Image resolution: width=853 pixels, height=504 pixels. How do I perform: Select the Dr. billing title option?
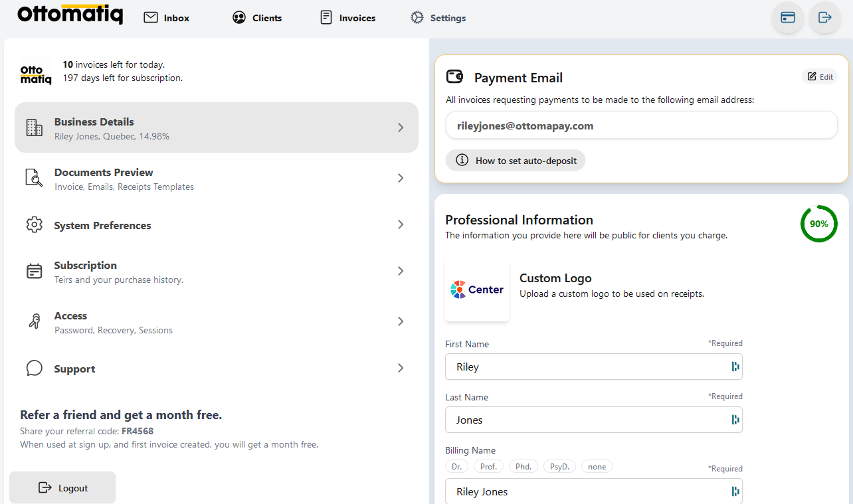457,467
